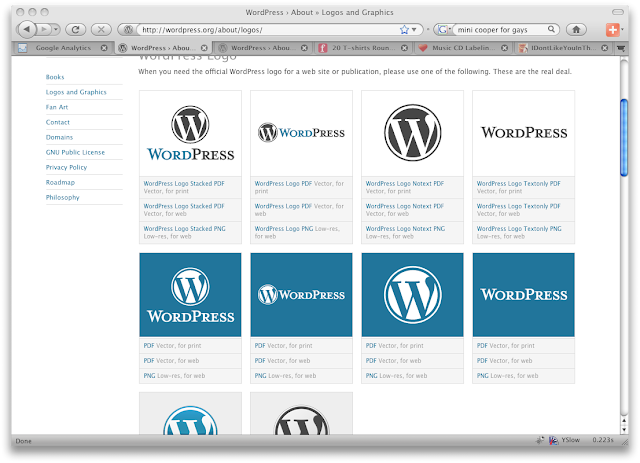Image resolution: width=640 pixels, height=463 pixels.
Task: Click the horizontal WordPress logo on blue
Action: (x=301, y=295)
